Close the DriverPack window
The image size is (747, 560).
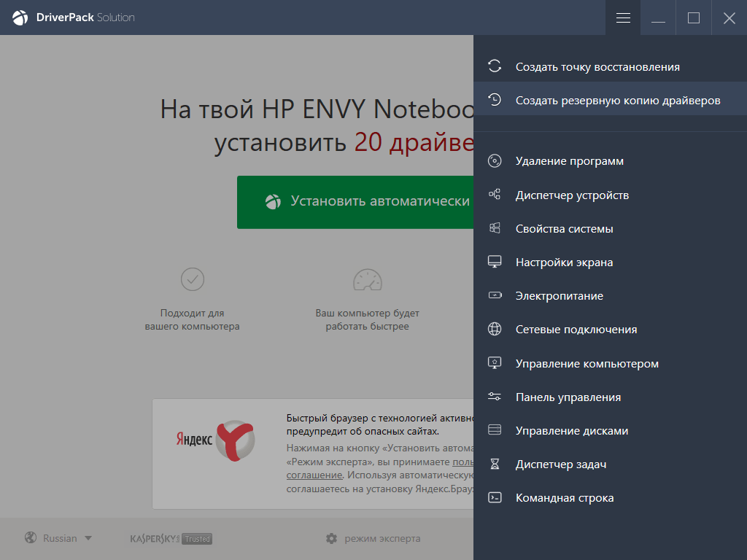tap(729, 17)
